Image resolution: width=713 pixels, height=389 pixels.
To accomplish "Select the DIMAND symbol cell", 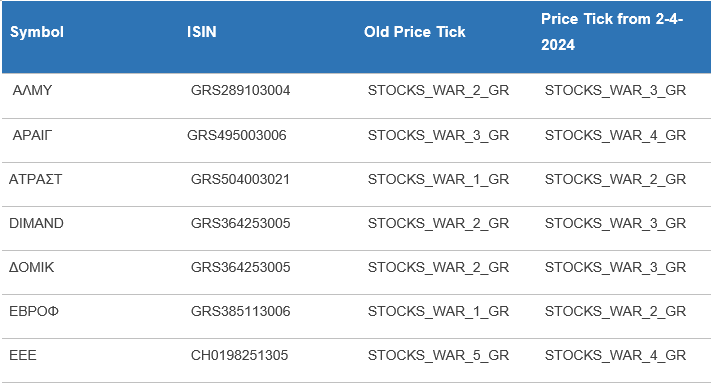I will tap(36, 223).
